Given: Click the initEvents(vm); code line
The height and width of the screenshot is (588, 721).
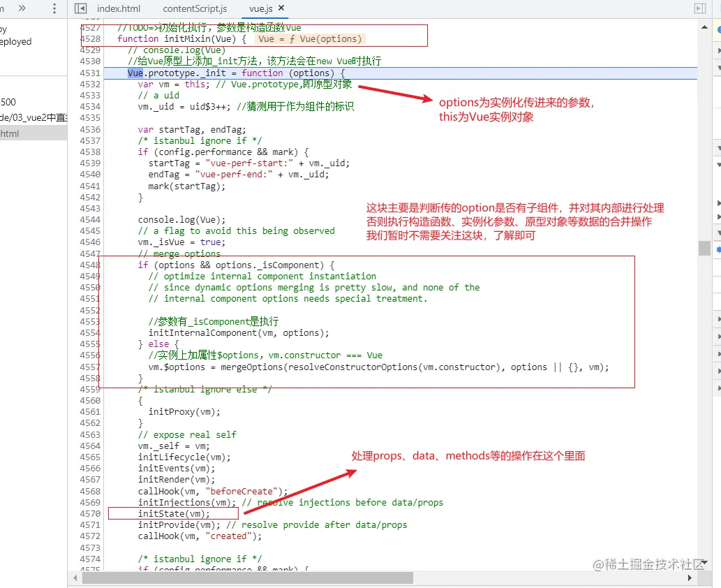Looking at the screenshot, I should [x=177, y=469].
